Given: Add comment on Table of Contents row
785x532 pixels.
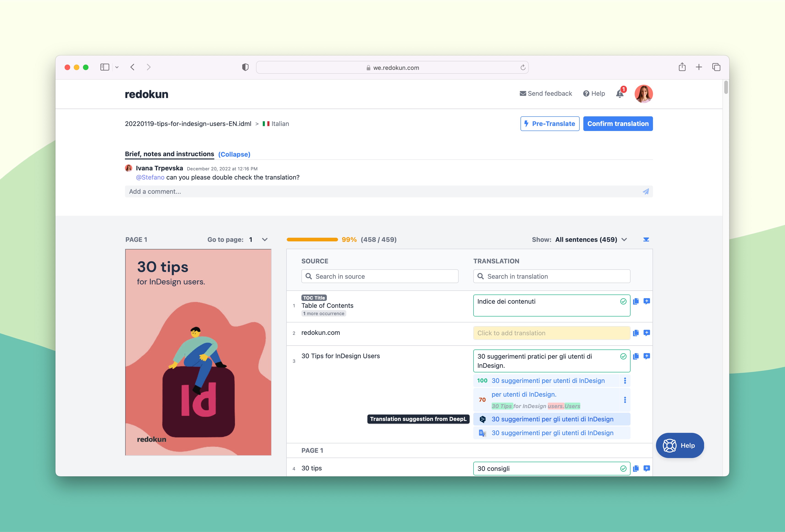Looking at the screenshot, I should (647, 301).
